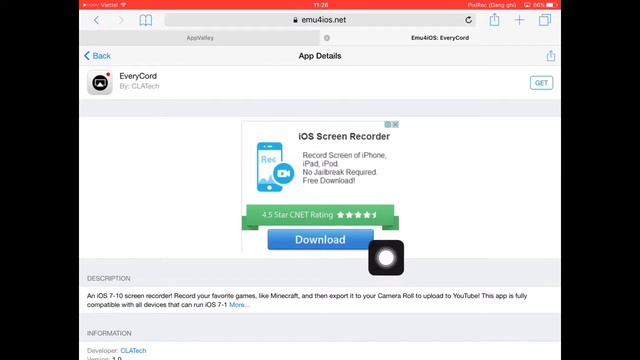
Task: Click the phone recorder ad image
Action: tap(275, 167)
